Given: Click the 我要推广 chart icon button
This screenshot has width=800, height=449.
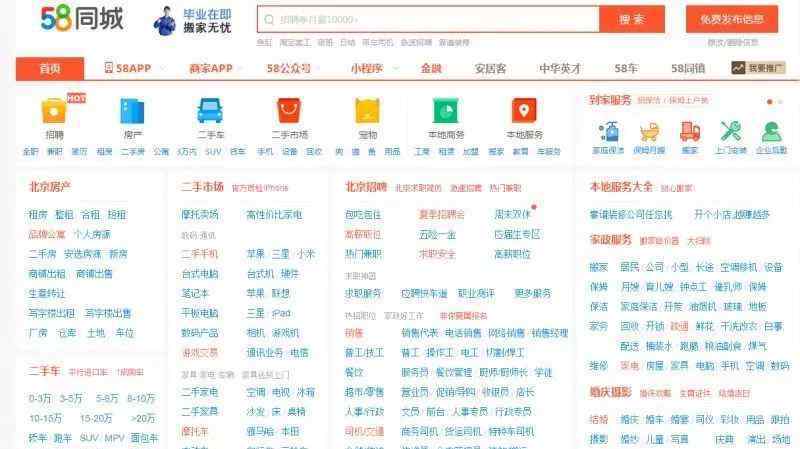Looking at the screenshot, I should (x=758, y=68).
